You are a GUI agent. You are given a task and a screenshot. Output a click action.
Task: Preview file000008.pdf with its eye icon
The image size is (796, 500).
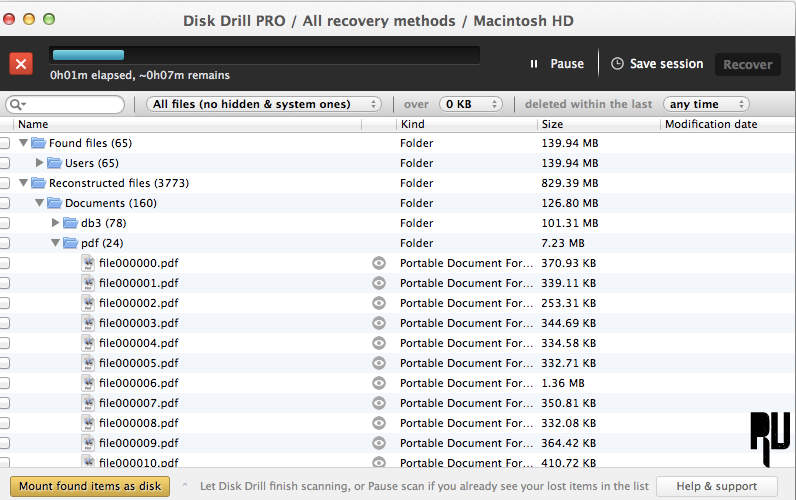(379, 423)
